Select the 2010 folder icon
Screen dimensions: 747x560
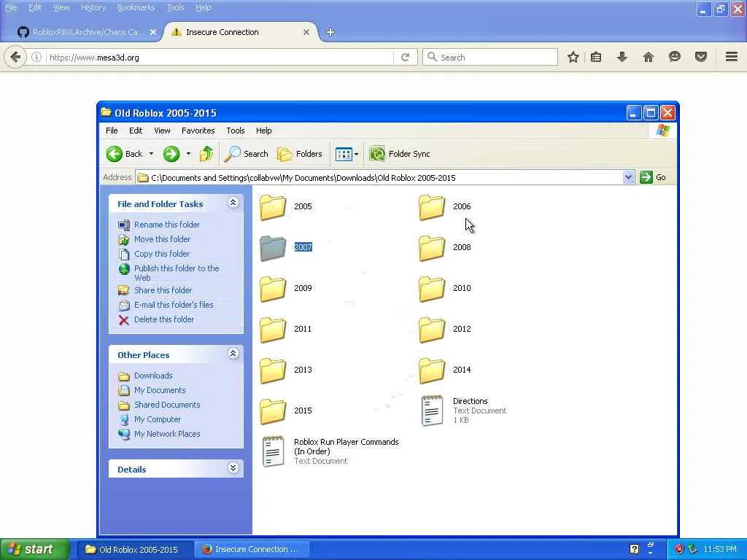click(x=432, y=289)
